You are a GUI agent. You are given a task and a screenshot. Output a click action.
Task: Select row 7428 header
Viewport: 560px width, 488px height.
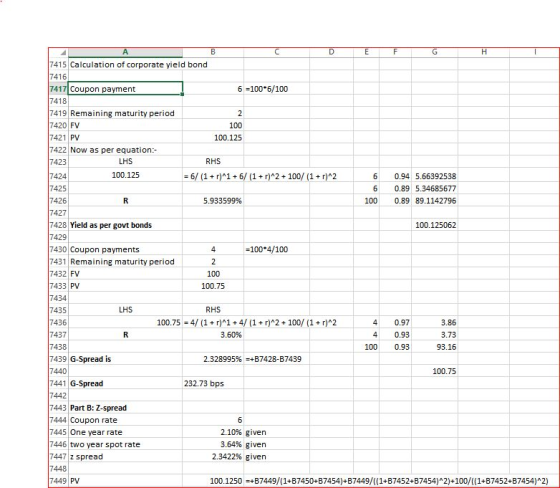point(58,225)
